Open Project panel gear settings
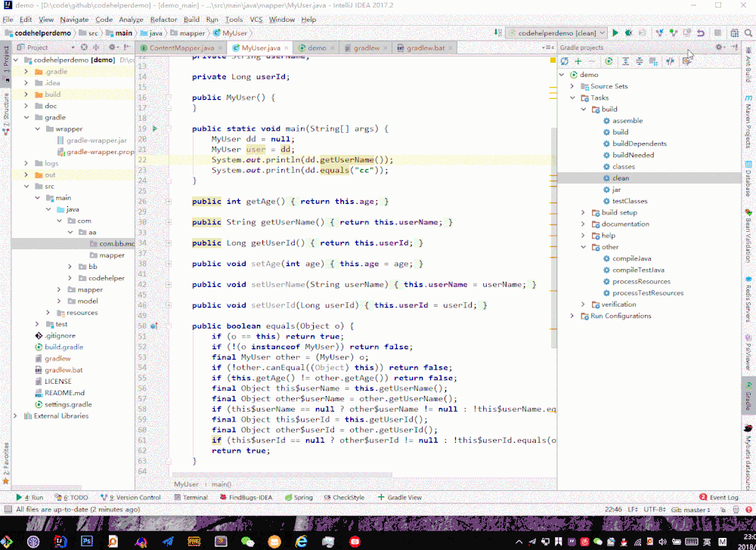 pos(113,47)
